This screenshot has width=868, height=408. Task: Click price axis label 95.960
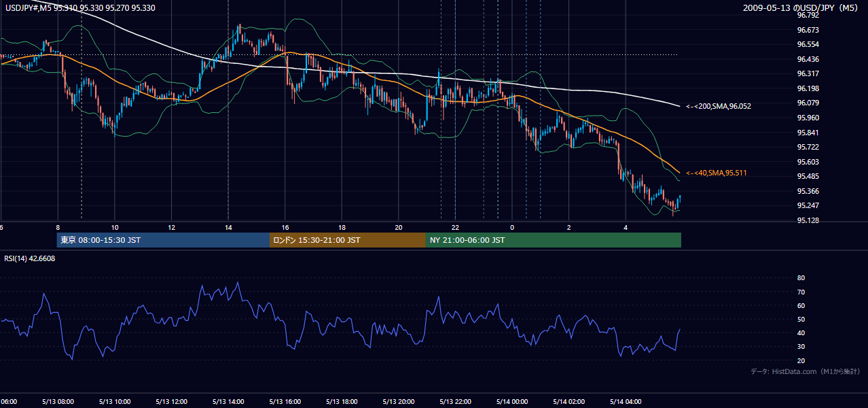(808, 118)
